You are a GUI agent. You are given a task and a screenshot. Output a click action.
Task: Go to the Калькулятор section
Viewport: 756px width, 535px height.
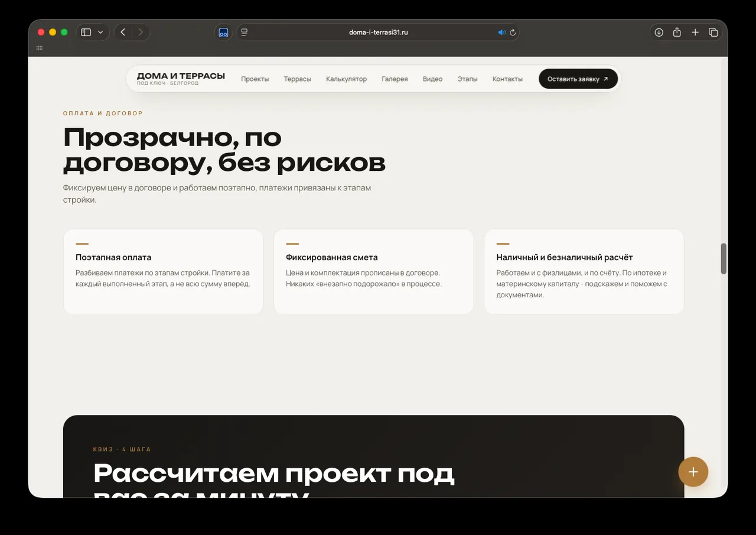[x=346, y=79]
